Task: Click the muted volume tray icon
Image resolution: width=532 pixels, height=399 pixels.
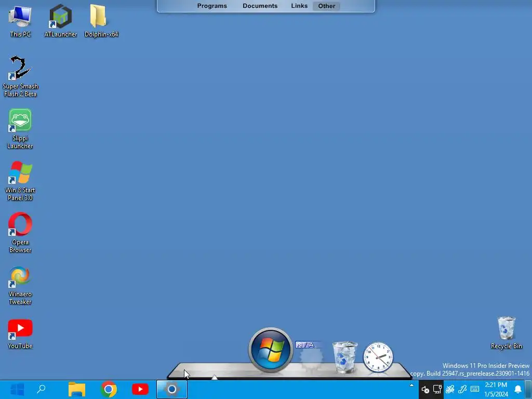Action: tap(425, 390)
